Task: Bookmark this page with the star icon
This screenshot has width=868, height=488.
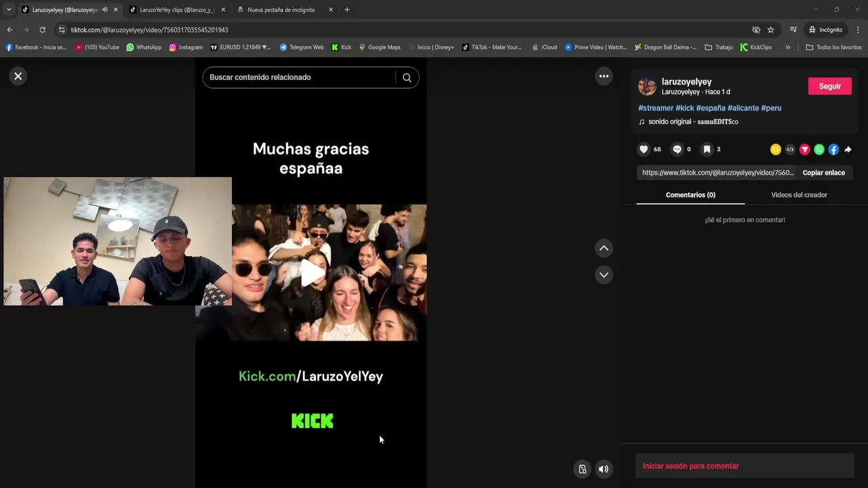Action: [770, 30]
